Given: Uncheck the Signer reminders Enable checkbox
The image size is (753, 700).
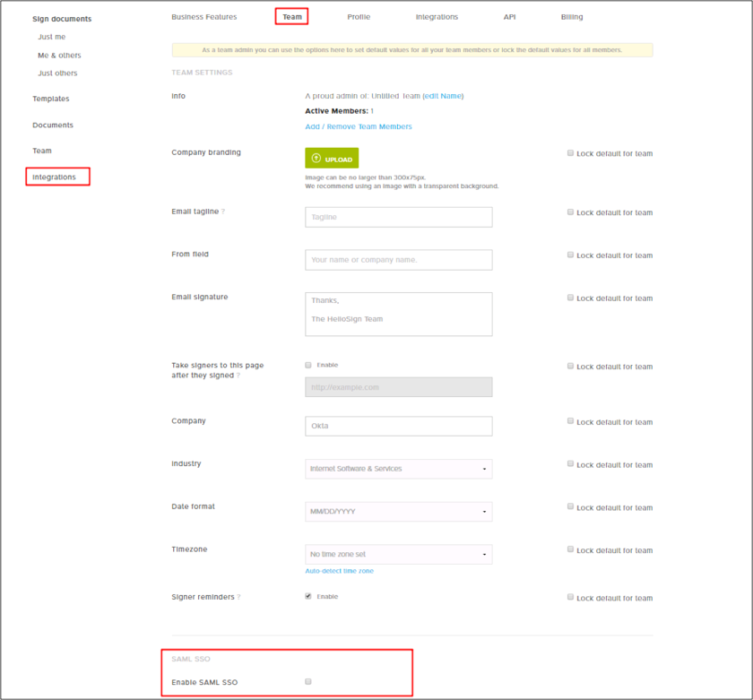Looking at the screenshot, I should [308, 596].
